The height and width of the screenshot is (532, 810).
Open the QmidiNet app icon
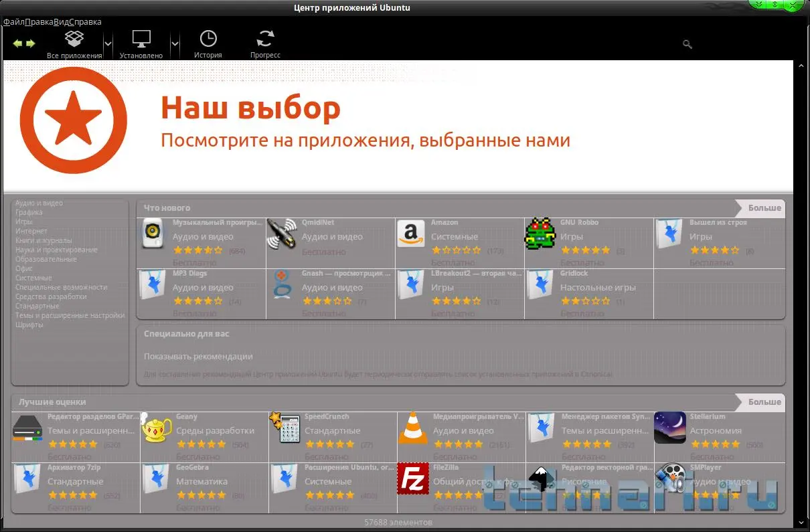[x=282, y=234]
